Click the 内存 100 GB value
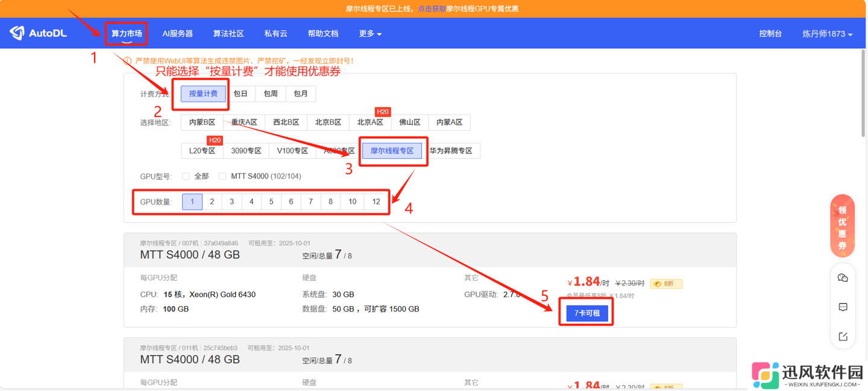Image resolution: width=868 pixels, height=391 pixels. 176,309
